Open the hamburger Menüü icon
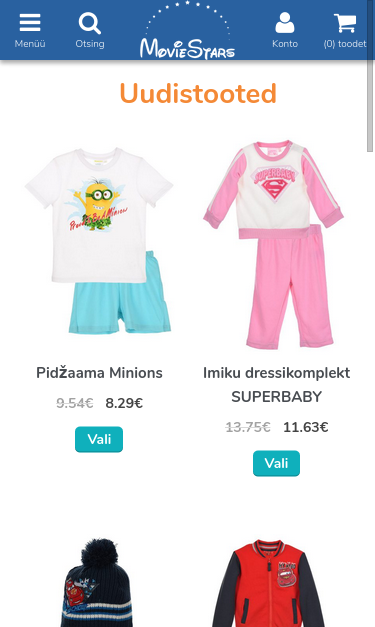 (x=30, y=22)
